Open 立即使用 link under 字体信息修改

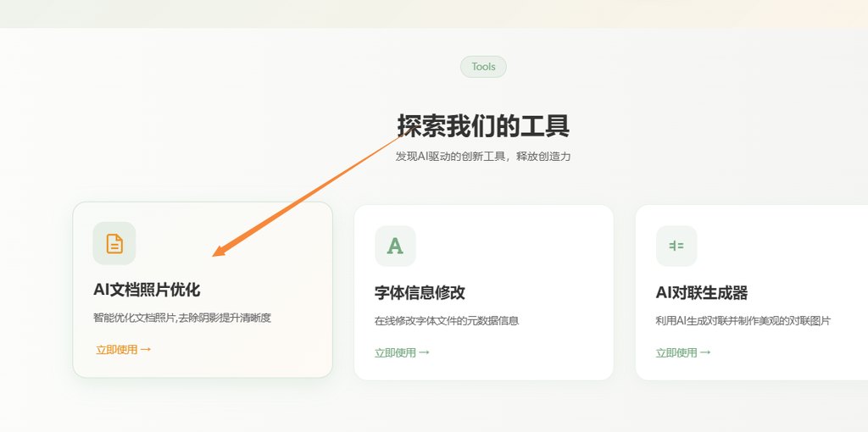(402, 352)
